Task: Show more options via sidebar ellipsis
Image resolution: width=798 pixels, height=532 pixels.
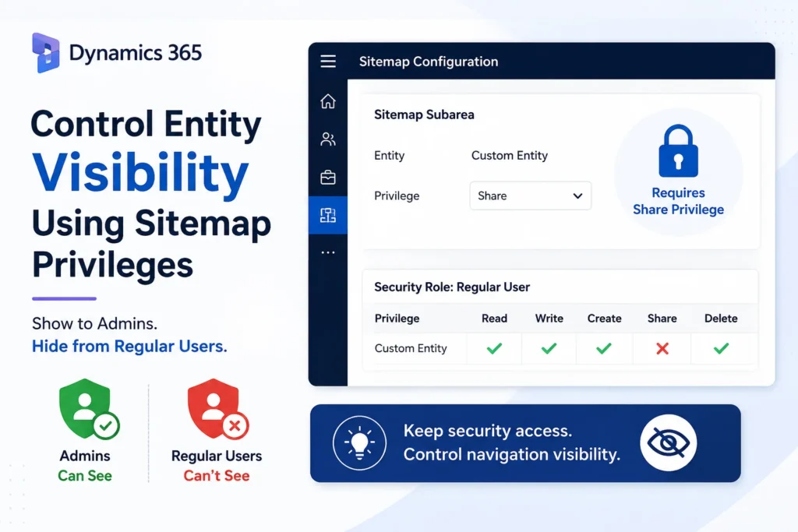Action: pyautogui.click(x=328, y=252)
